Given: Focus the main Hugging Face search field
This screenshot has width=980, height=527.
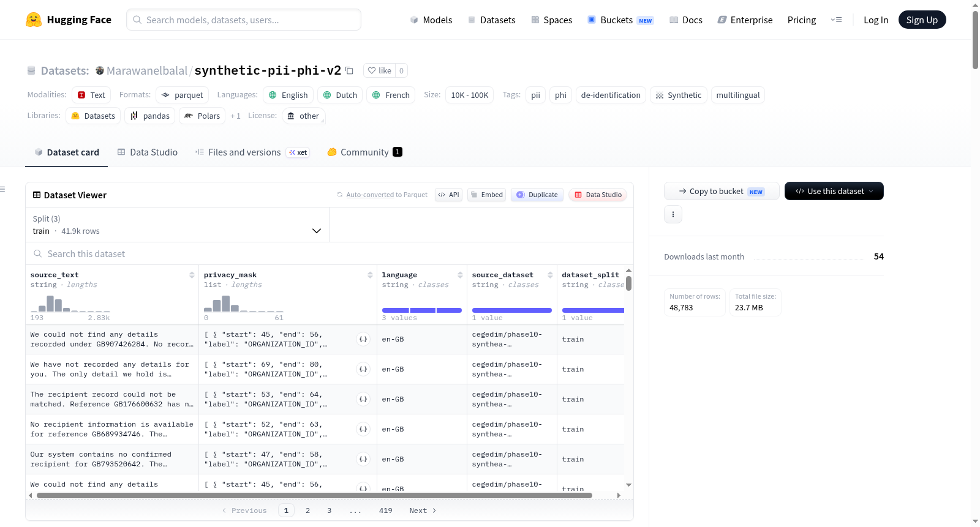Looking at the screenshot, I should point(244,20).
